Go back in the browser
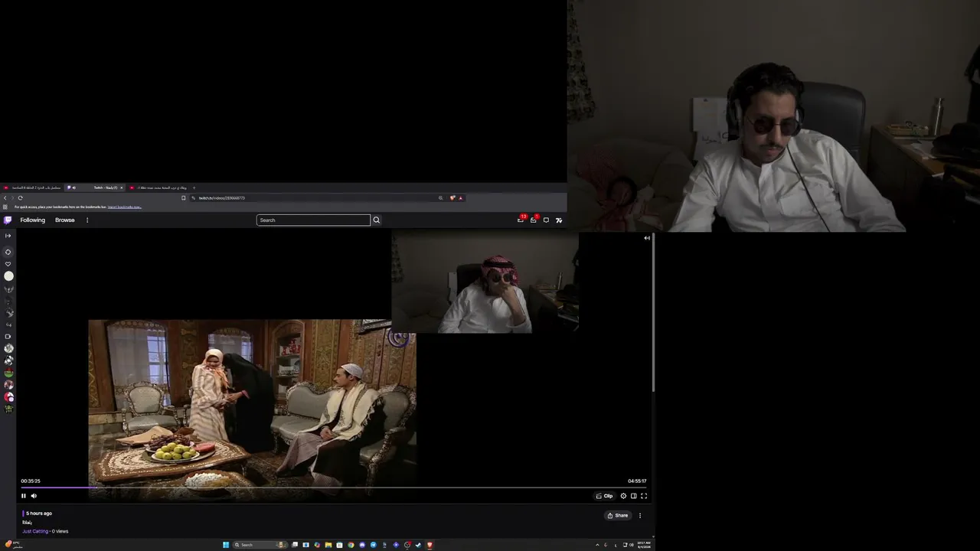 pos(5,198)
